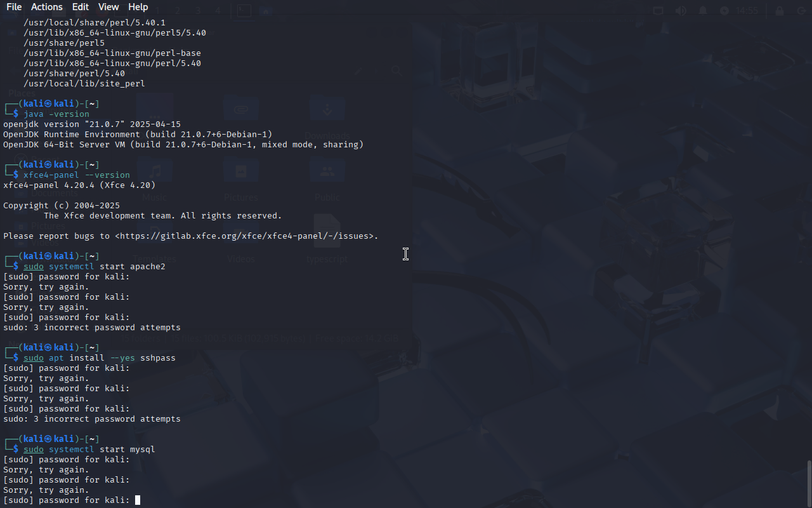Click the first '3 incorrect password attempts' line
Viewport: 812px width, 508px height.
coord(92,328)
